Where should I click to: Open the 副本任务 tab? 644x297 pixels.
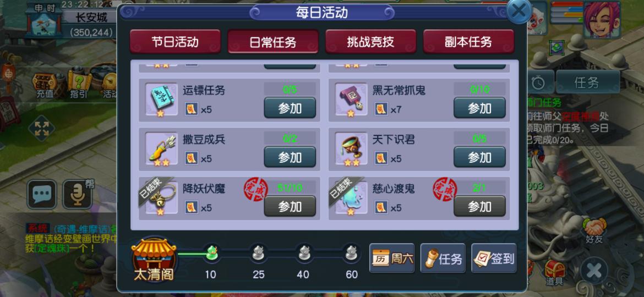click(x=468, y=41)
